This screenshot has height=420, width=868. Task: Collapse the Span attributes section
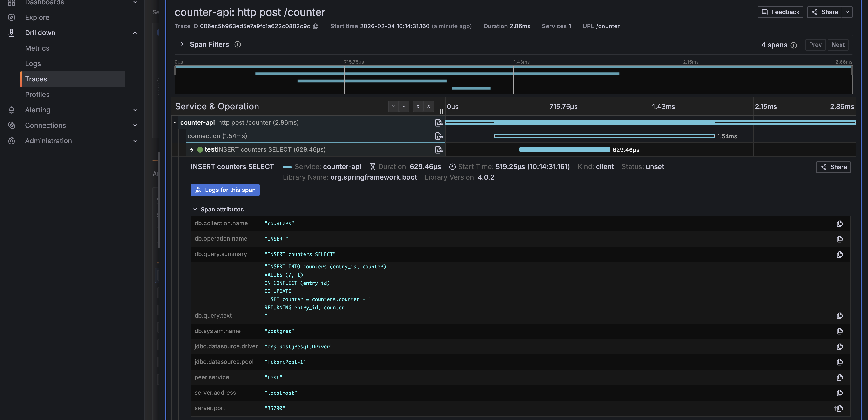tap(195, 209)
